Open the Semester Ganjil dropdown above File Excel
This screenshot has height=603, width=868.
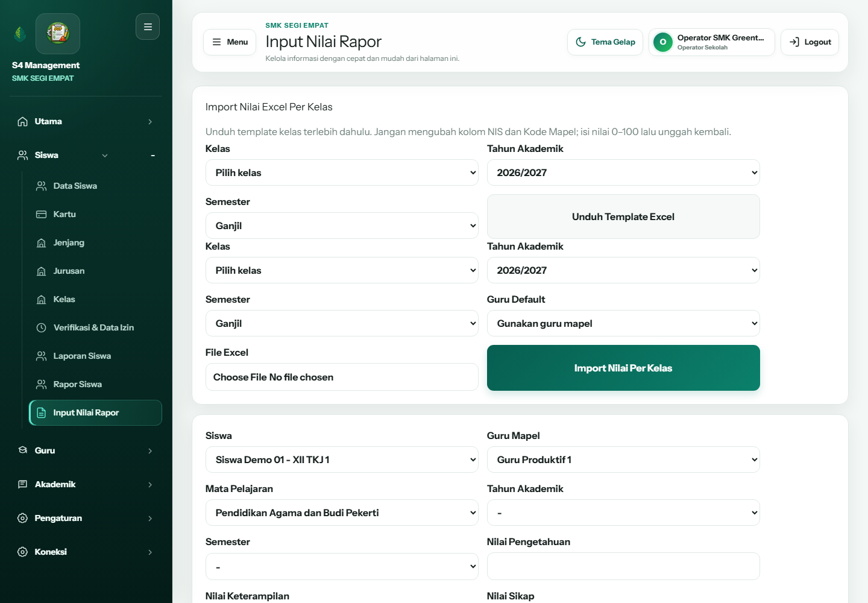342,323
